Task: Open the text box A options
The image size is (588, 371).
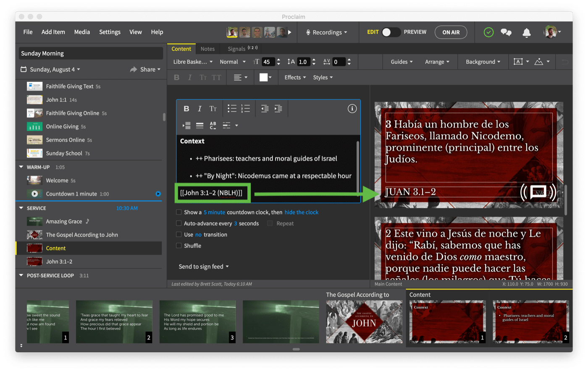Action: pyautogui.click(x=521, y=62)
